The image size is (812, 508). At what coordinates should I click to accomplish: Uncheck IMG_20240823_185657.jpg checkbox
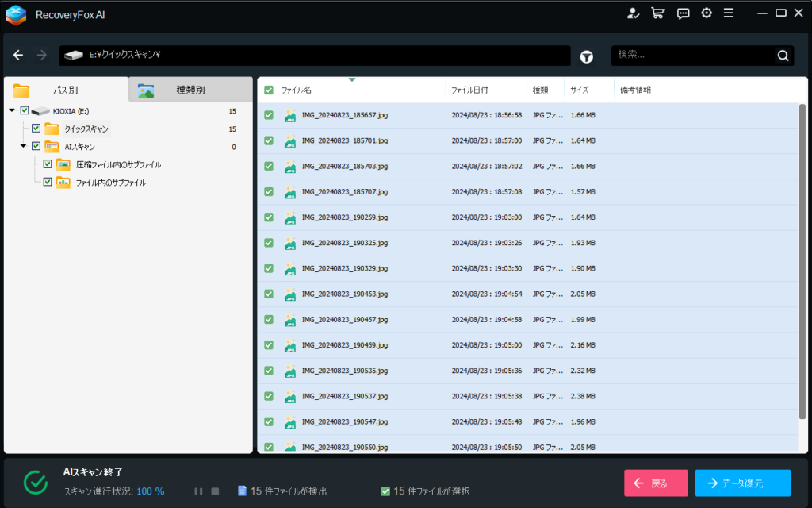pos(269,115)
